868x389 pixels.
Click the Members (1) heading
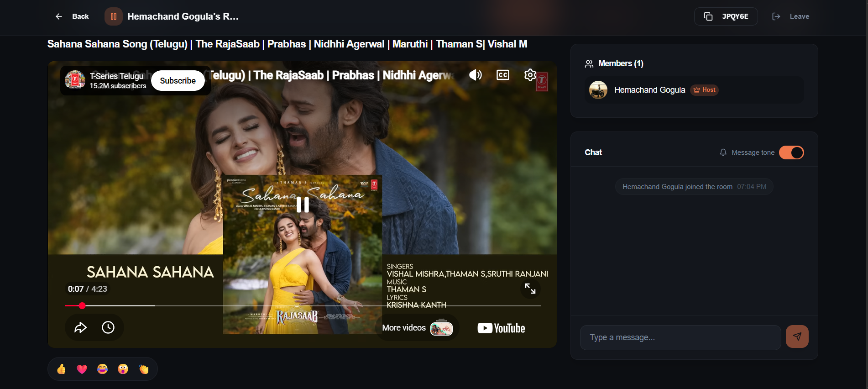pyautogui.click(x=621, y=63)
